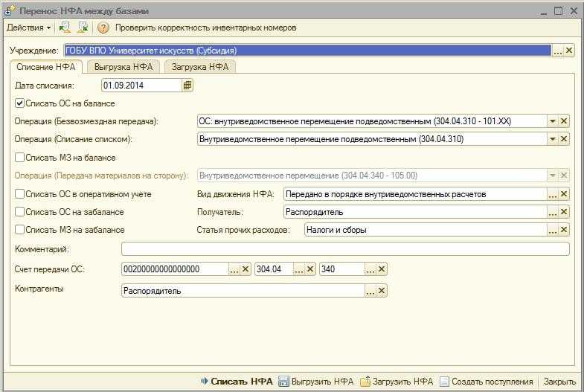Open selection for Статья прочих расходов
The height and width of the screenshot is (392, 584).
552,230
